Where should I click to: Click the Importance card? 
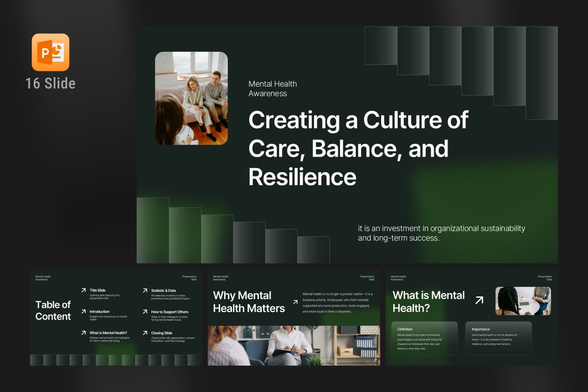(499, 338)
